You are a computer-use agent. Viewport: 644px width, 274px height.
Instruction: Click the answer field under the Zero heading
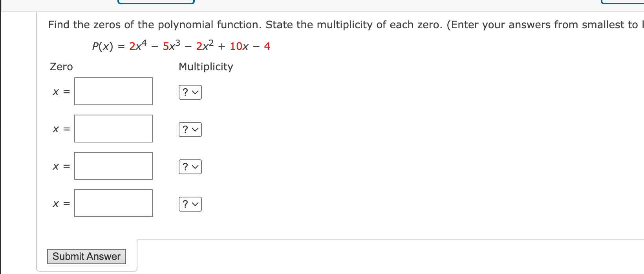tap(113, 91)
